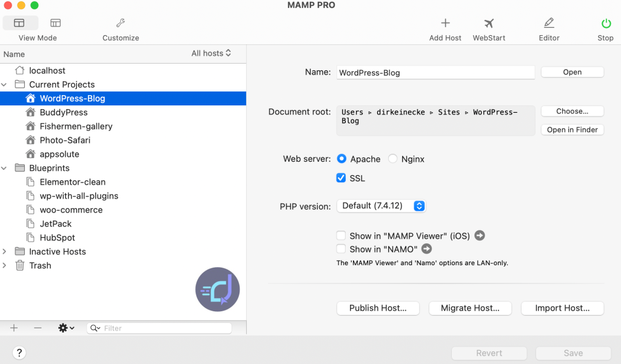Select the BuddyPress host
This screenshot has height=364, width=621.
tap(123, 113)
